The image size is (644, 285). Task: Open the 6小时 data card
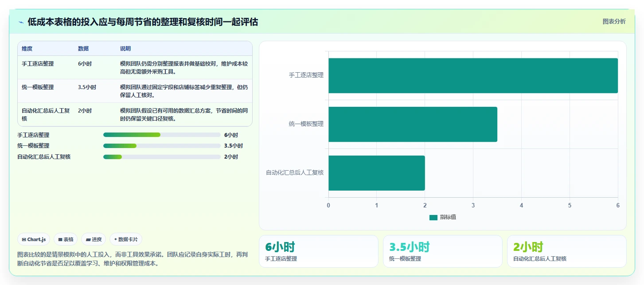click(x=319, y=251)
